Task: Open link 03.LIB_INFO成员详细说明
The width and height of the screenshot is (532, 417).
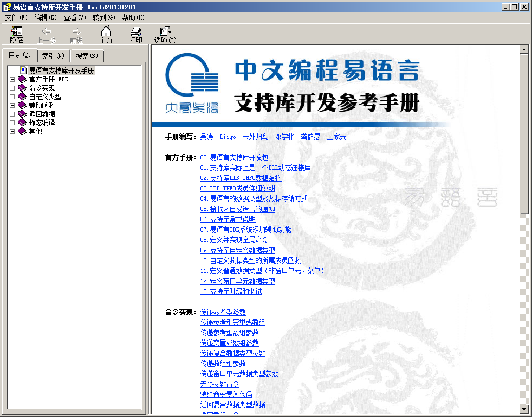Action: tap(237, 188)
